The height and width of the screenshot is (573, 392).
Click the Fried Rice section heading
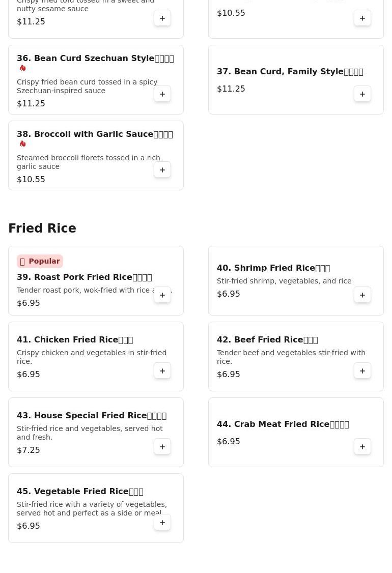(x=42, y=228)
